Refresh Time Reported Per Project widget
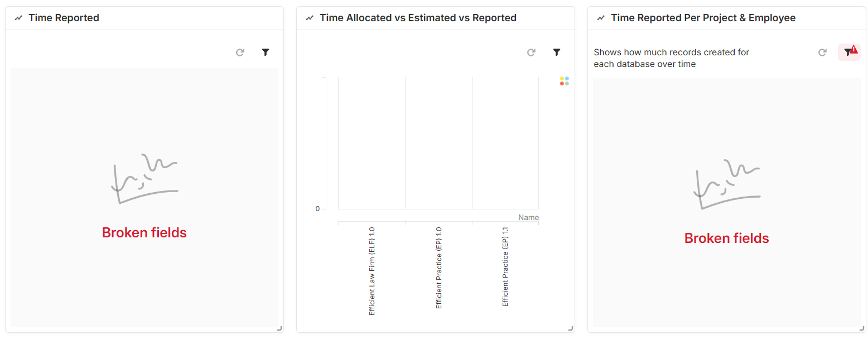 coord(822,52)
